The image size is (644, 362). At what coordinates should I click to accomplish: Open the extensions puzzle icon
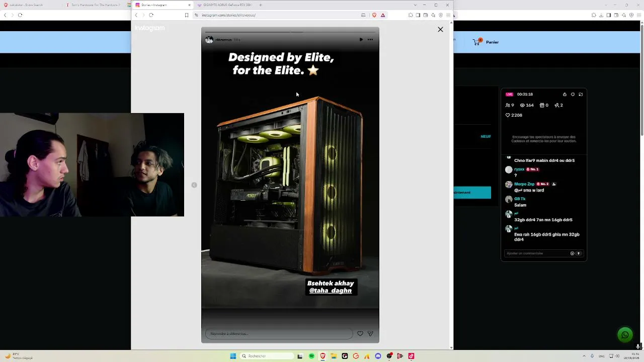[411, 15]
